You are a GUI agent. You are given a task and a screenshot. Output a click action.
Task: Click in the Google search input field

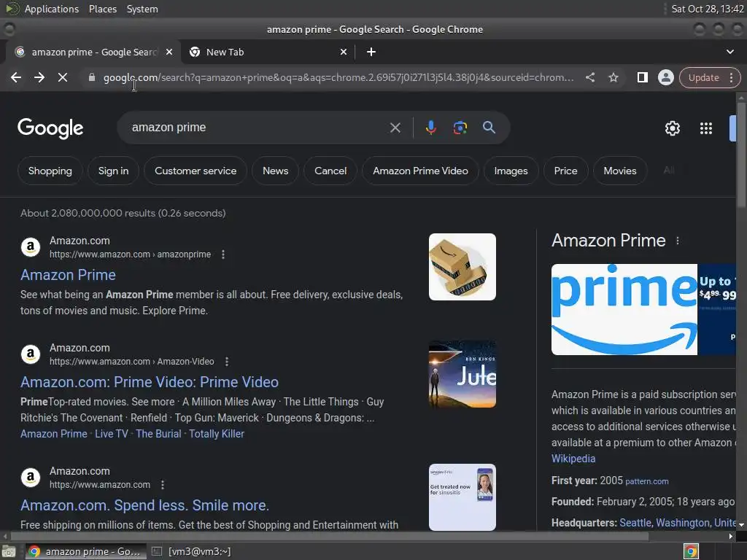coord(258,128)
